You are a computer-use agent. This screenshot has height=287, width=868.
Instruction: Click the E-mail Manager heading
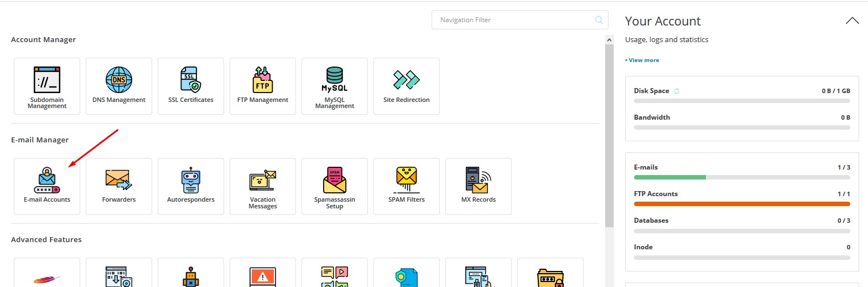pyautogui.click(x=40, y=140)
